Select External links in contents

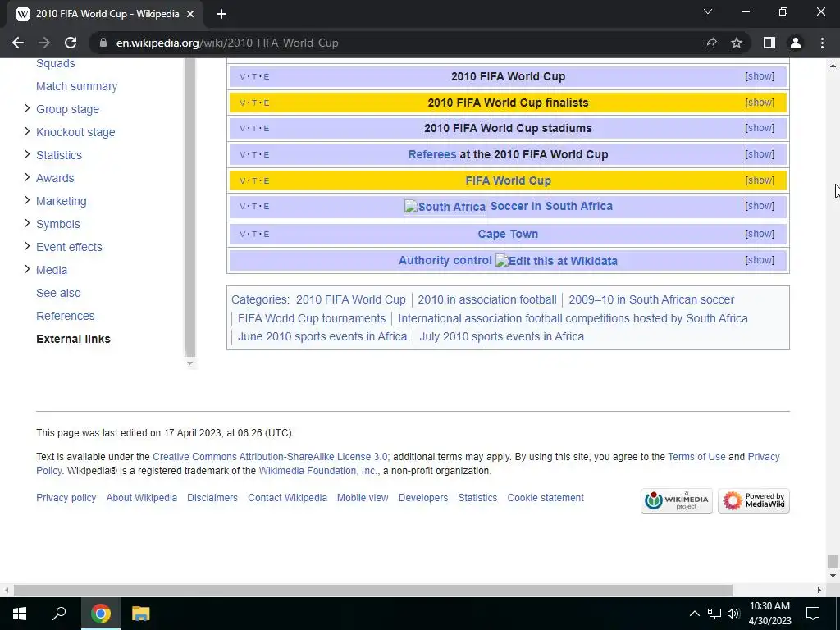(x=73, y=339)
